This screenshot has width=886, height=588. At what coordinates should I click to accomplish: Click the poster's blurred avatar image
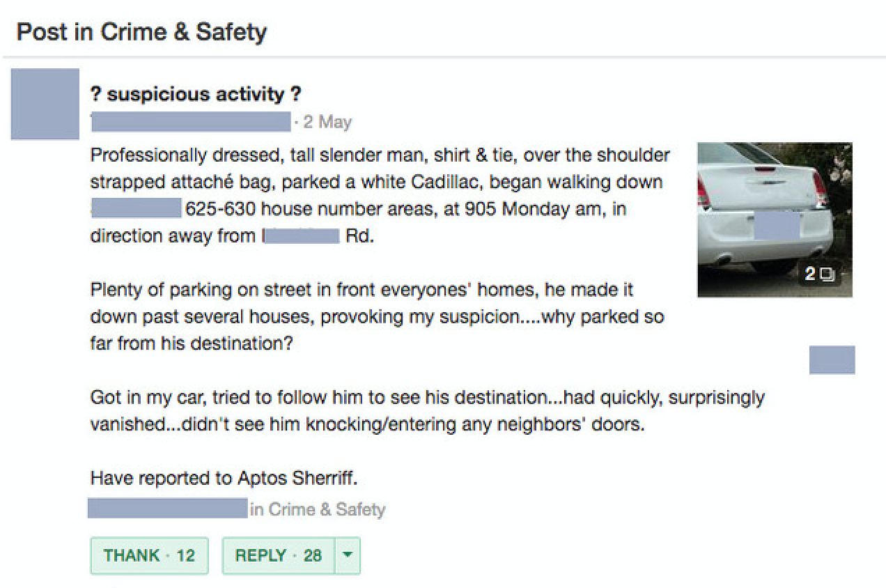(45, 104)
